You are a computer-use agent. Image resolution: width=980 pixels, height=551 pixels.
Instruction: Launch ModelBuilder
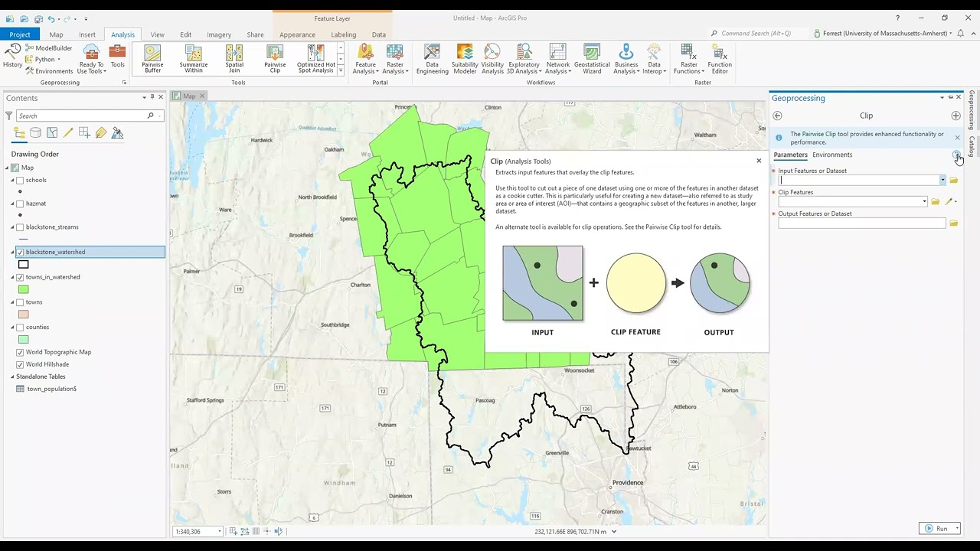[49, 47]
